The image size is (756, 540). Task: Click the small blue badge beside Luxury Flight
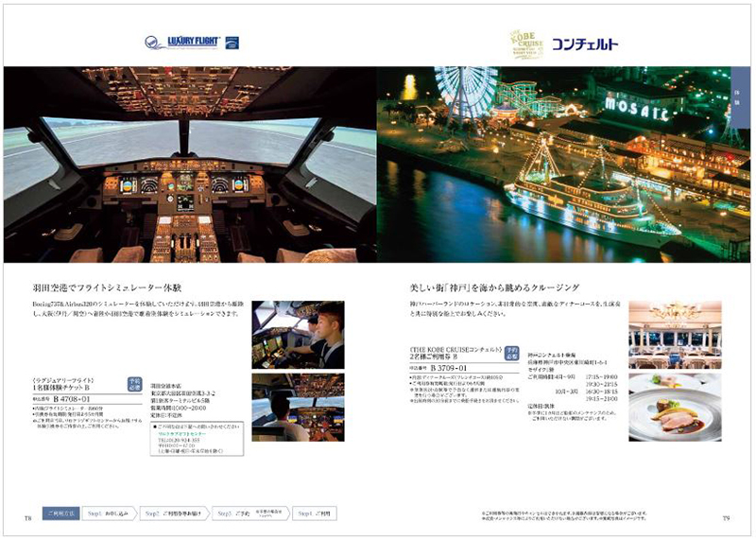(x=232, y=42)
